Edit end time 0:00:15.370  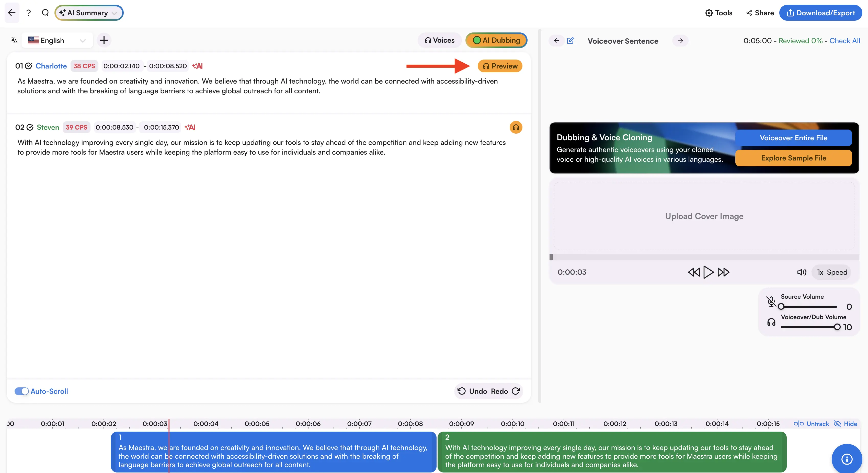click(x=161, y=127)
